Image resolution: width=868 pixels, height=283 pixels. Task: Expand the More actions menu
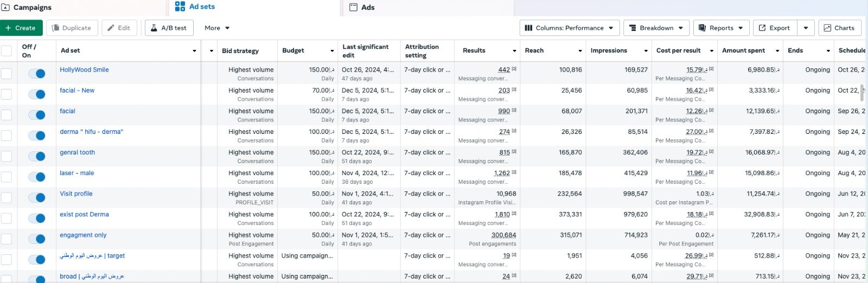[x=217, y=28]
